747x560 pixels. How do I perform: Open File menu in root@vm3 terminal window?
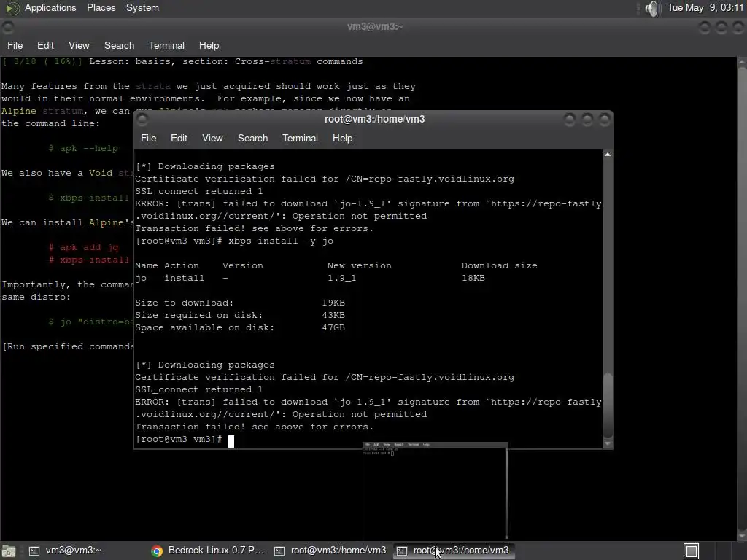(x=148, y=138)
